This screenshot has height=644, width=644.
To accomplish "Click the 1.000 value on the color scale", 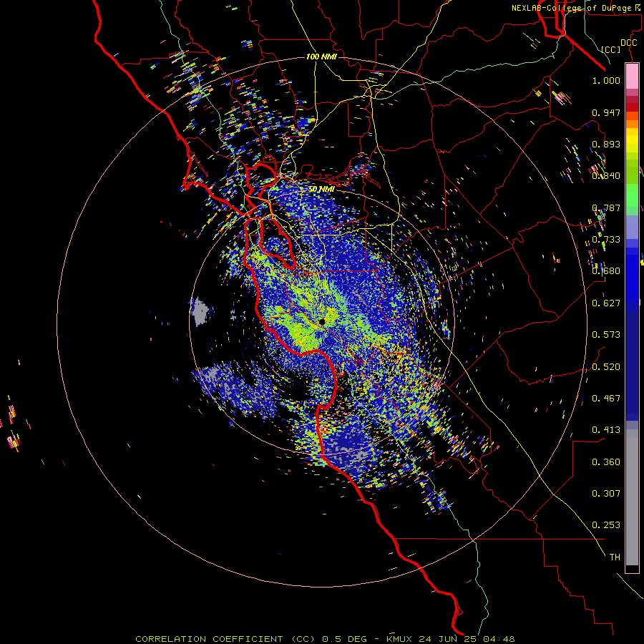I will [x=606, y=80].
